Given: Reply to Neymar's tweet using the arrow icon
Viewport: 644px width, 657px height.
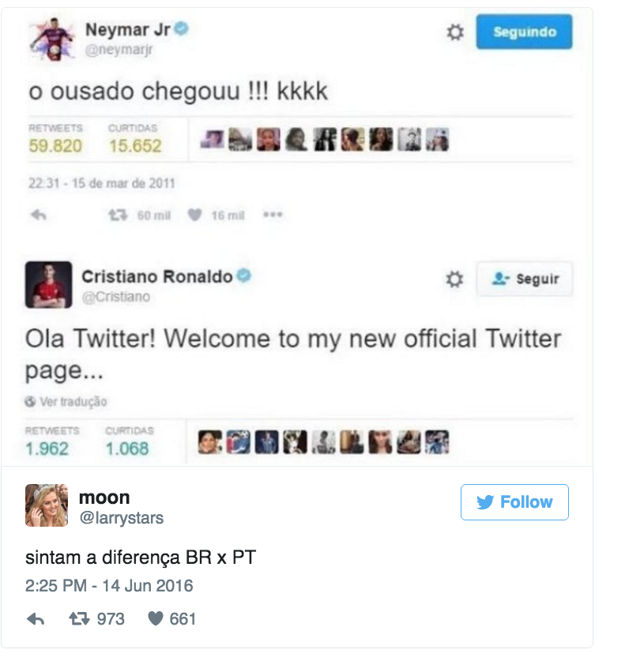Looking at the screenshot, I should [39, 215].
